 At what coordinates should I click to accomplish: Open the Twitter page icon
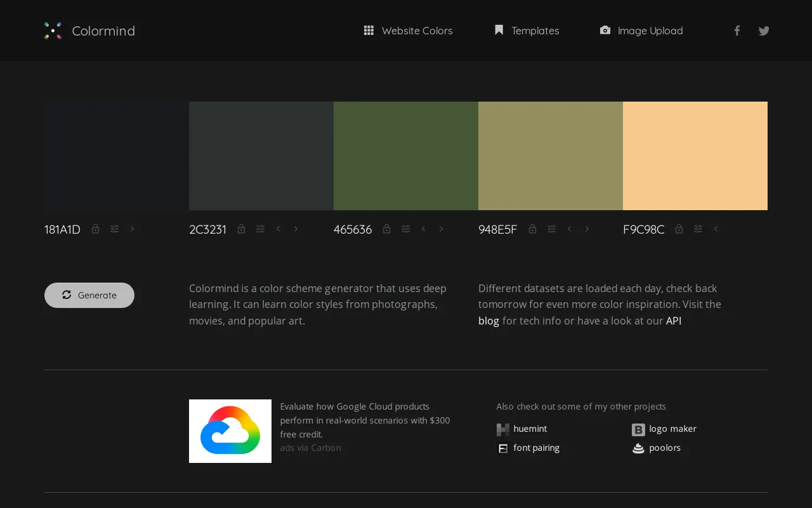(764, 30)
